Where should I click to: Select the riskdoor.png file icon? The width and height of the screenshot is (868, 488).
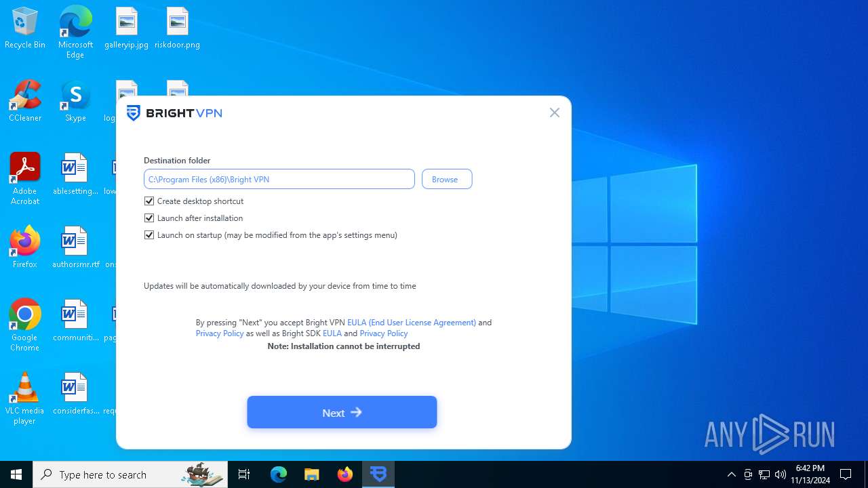point(177,28)
